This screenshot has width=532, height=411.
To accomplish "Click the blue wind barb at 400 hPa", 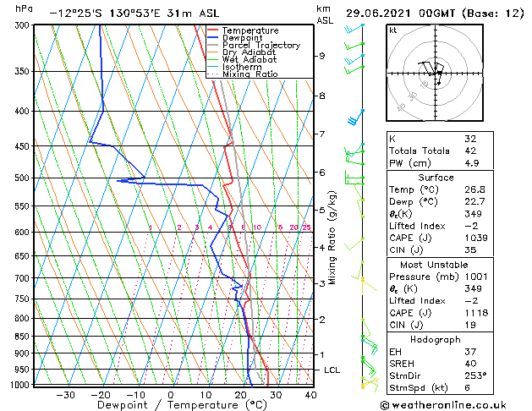I will point(355,117).
